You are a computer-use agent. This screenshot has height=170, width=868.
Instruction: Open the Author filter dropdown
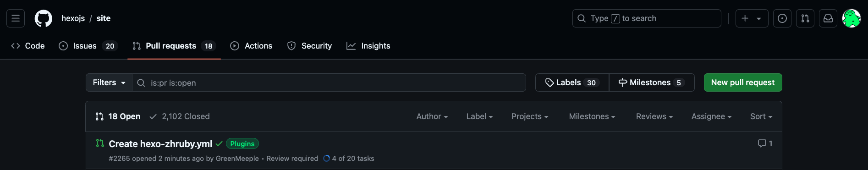pyautogui.click(x=432, y=116)
